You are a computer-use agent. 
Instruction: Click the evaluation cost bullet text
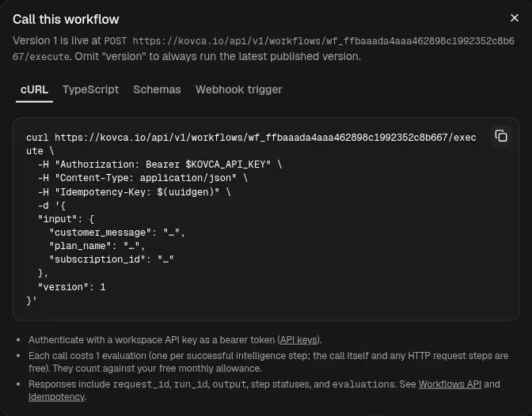[268, 362]
